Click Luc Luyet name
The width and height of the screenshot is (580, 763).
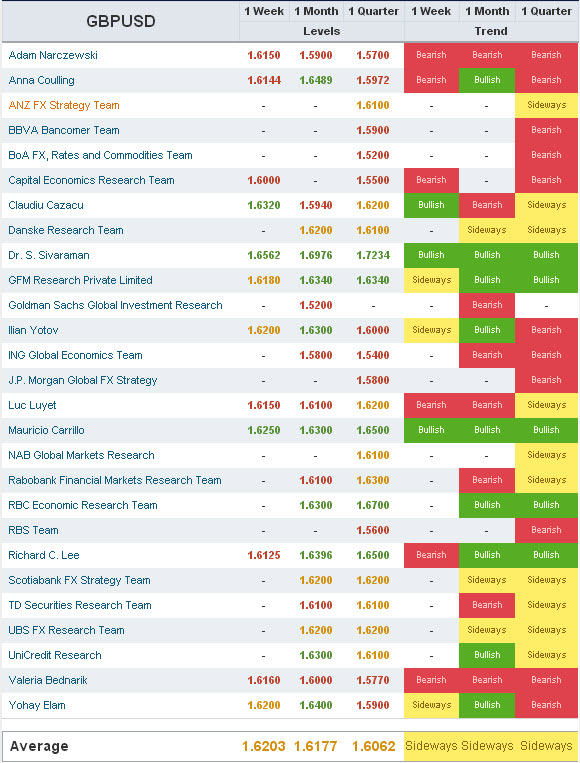pyautogui.click(x=32, y=405)
